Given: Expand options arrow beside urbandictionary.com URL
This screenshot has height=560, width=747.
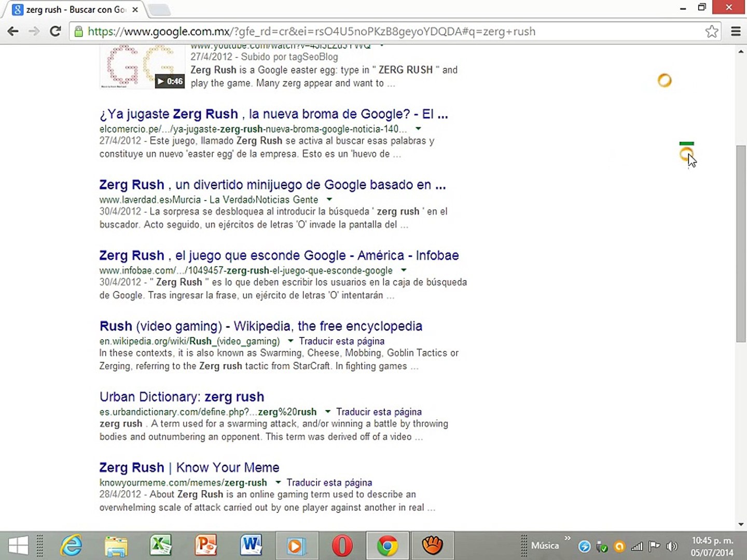Looking at the screenshot, I should click(x=328, y=412).
